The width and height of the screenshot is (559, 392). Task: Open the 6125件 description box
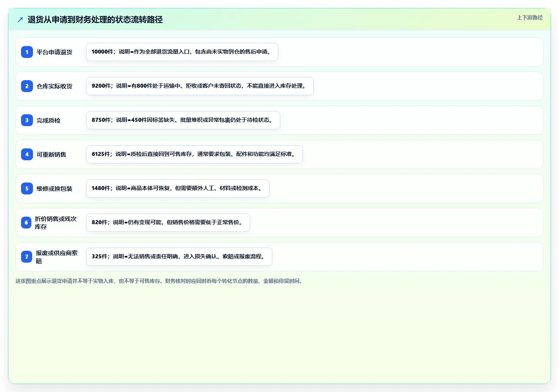tap(195, 154)
